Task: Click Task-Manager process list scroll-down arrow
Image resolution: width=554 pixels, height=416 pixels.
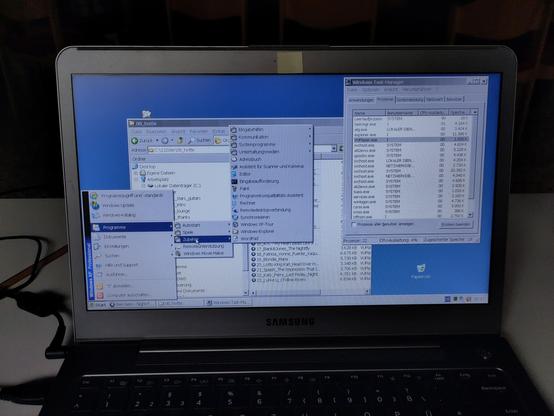Action: click(470, 215)
